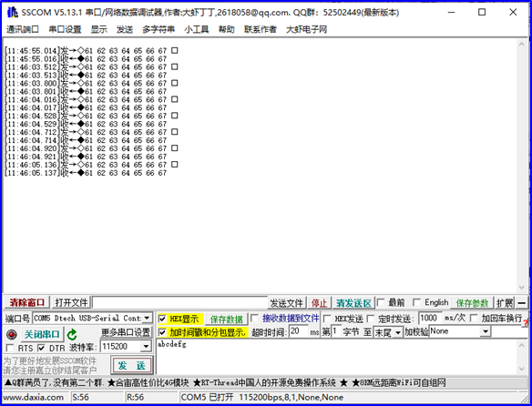Click the red serial port status indicator

pos(12,335)
